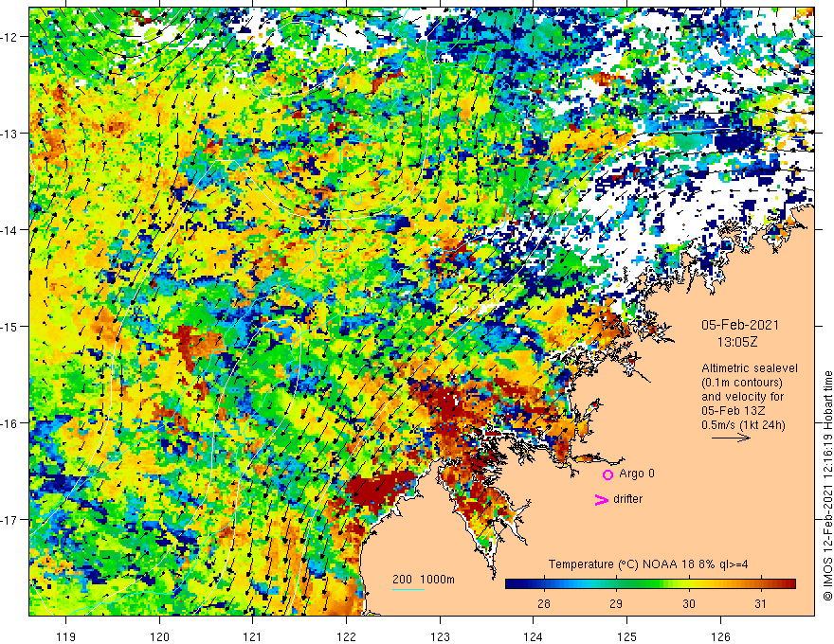Click the '05-Feb-2021' date label

tap(740, 325)
